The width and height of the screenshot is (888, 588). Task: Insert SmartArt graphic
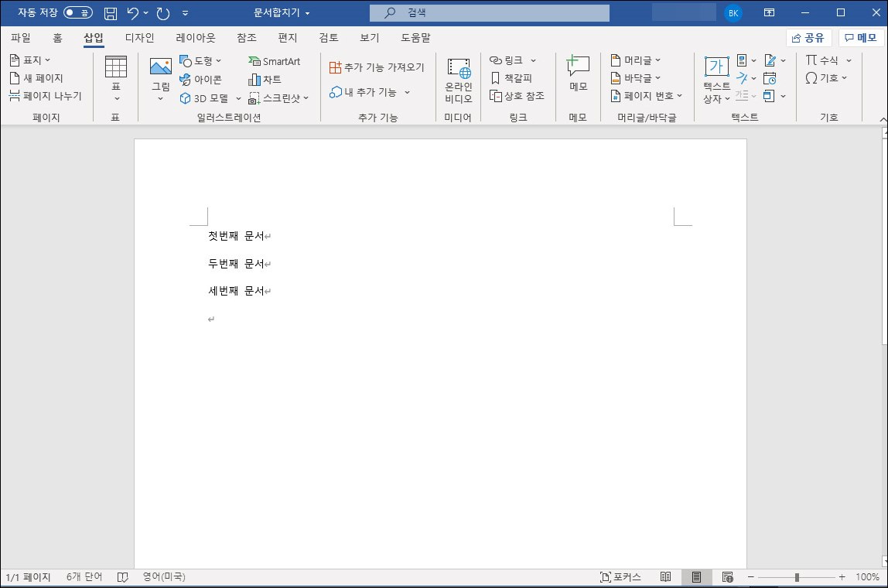point(274,61)
